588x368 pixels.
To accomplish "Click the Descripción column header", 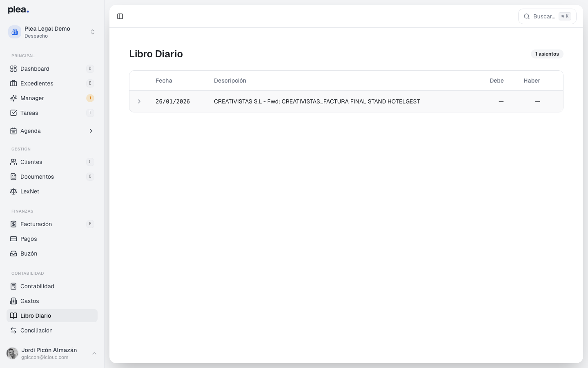I will [230, 81].
